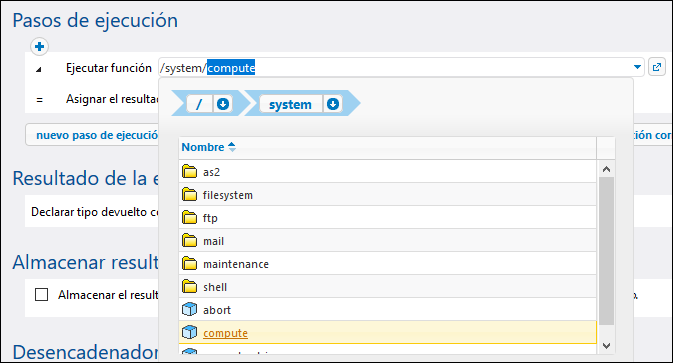The image size is (673, 363).
Task: Click the as2 folder name
Action: click(x=211, y=172)
